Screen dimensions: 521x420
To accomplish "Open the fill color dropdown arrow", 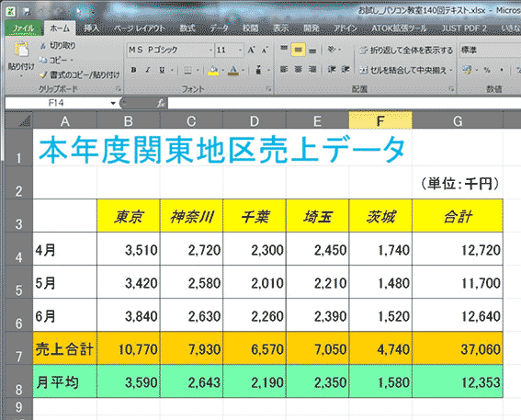I will point(223,70).
